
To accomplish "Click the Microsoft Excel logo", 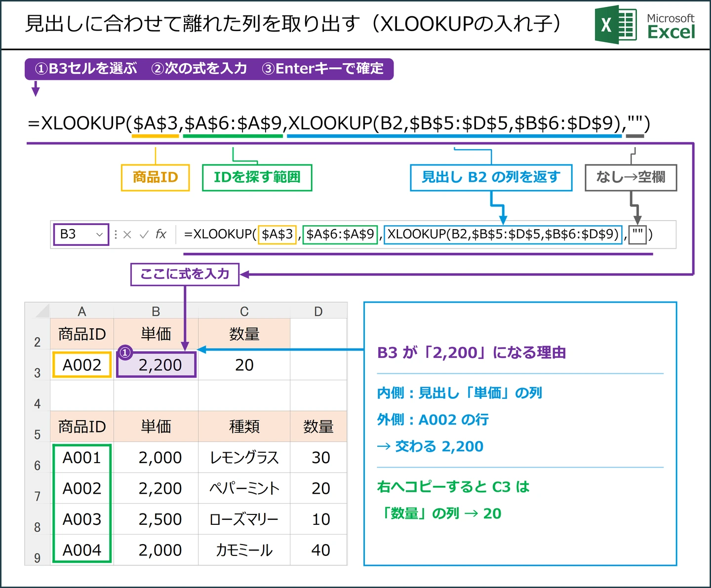I will (645, 25).
